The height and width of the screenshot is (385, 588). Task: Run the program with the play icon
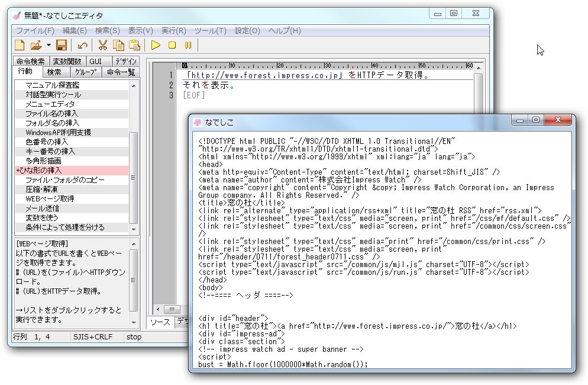click(156, 46)
